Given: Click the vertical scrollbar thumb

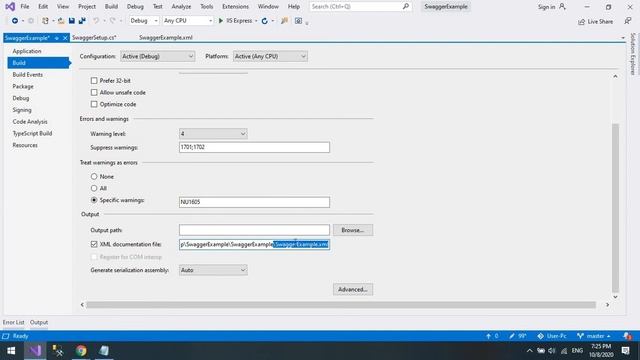Looking at the screenshot, I should coord(615,208).
